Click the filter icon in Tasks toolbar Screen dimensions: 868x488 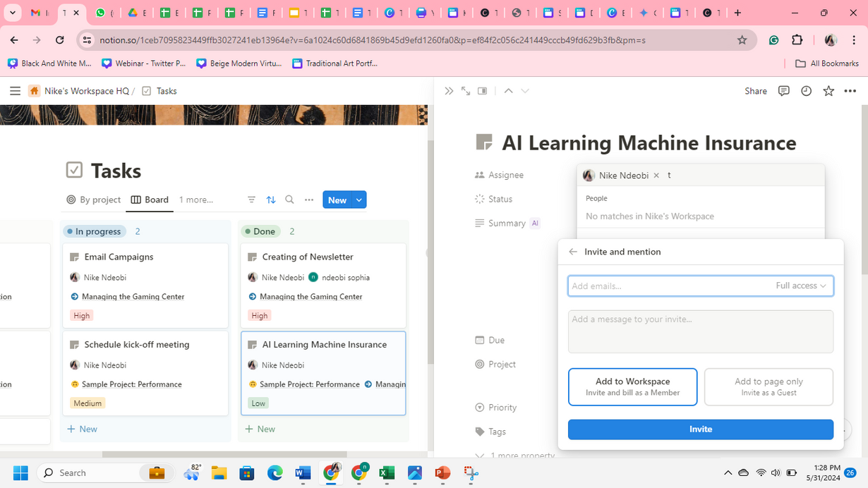(x=251, y=200)
